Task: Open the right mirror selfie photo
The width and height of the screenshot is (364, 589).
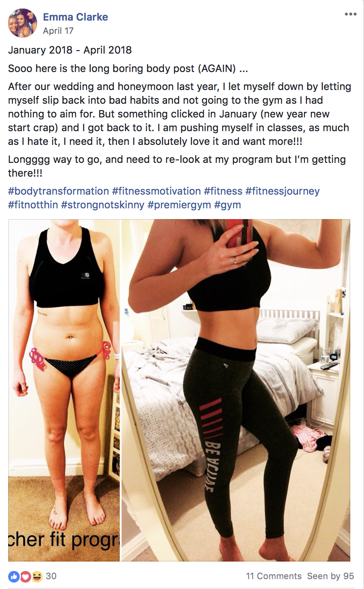Action: (x=236, y=390)
